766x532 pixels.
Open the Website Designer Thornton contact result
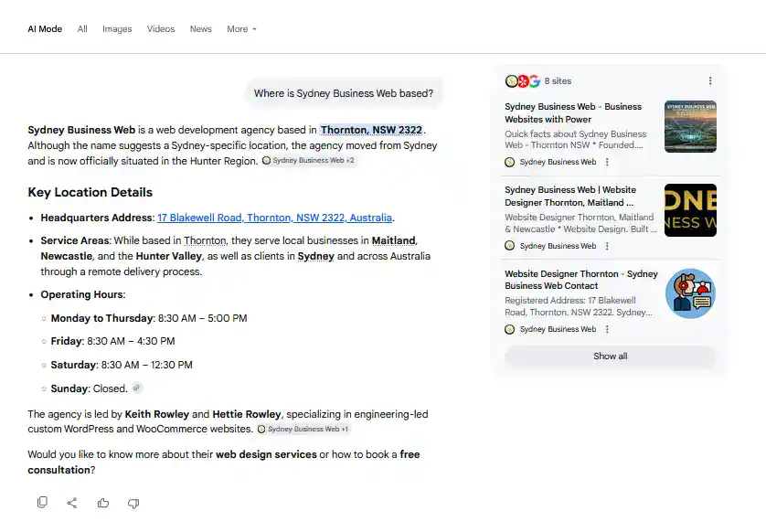click(x=580, y=280)
